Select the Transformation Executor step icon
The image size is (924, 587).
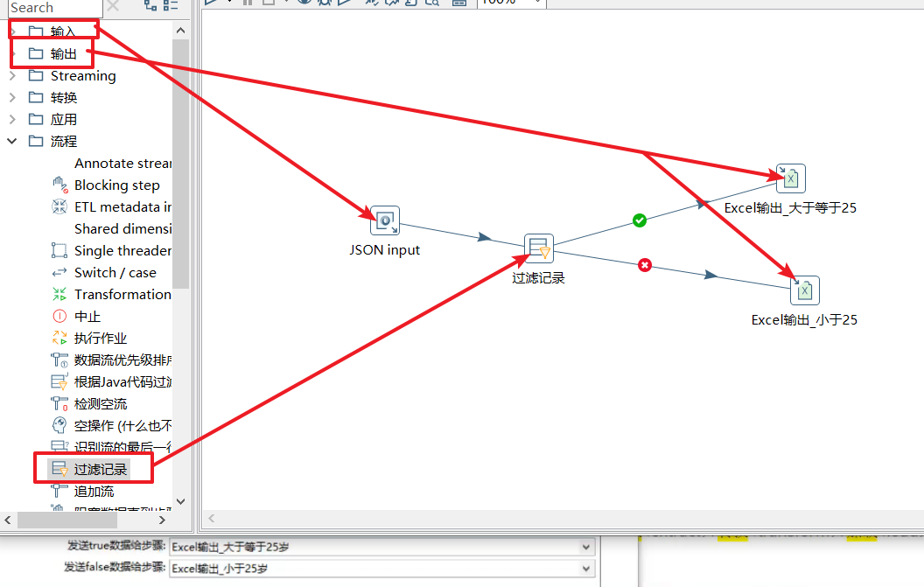(59, 294)
